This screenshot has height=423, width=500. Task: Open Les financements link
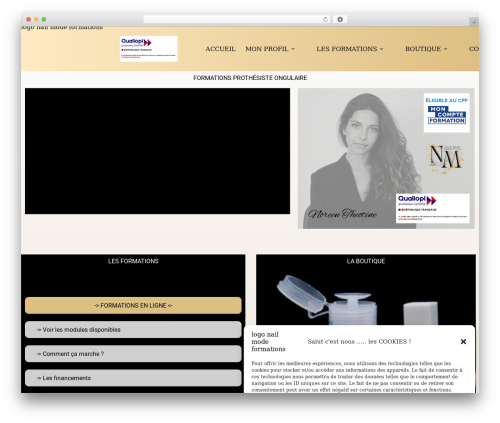click(x=133, y=378)
